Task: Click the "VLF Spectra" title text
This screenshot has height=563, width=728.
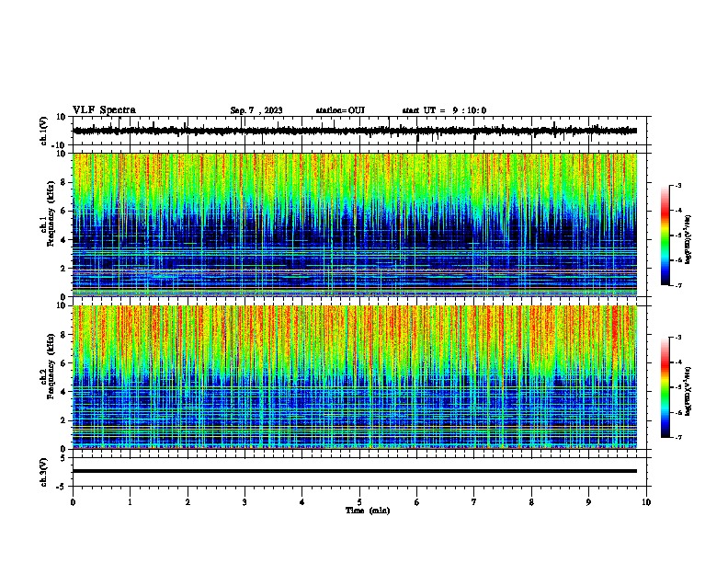Action: [104, 110]
